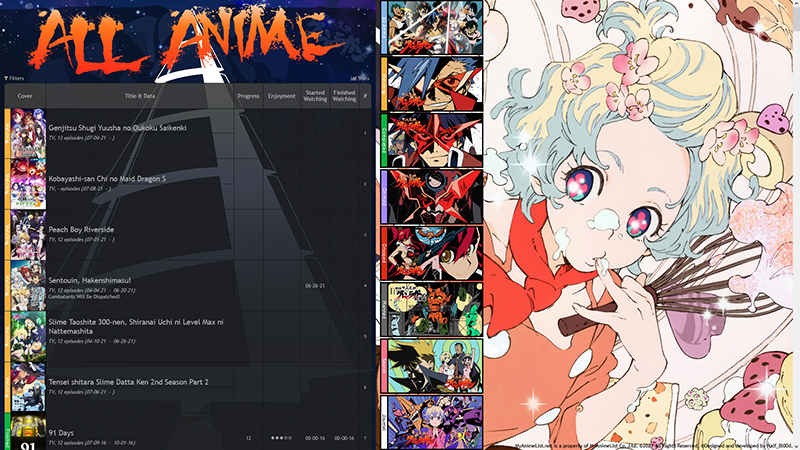
Task: Click the Sentouin, Hakenshimasu! cover image
Action: click(x=27, y=285)
